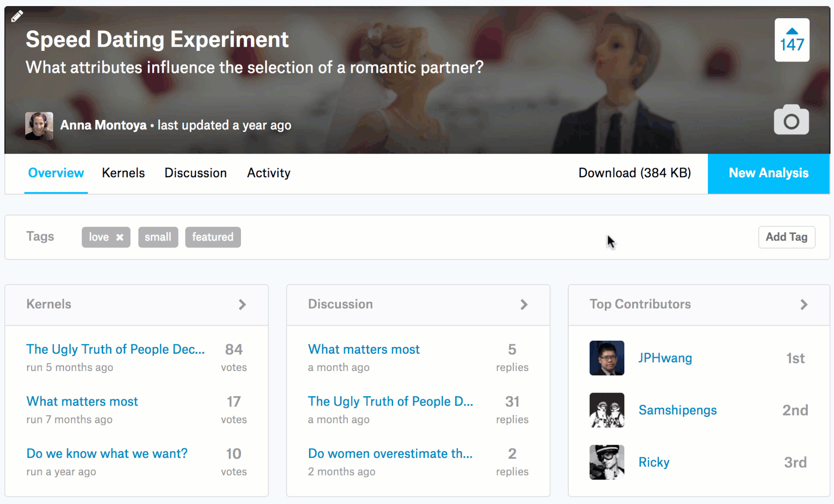Click JPHwang's contributor avatar

pyautogui.click(x=606, y=358)
